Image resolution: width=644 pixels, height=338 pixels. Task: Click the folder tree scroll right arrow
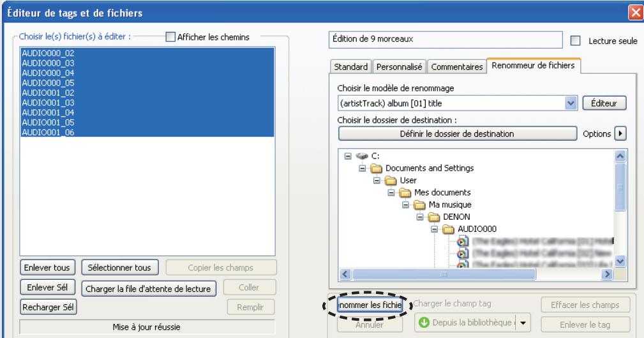(607, 274)
